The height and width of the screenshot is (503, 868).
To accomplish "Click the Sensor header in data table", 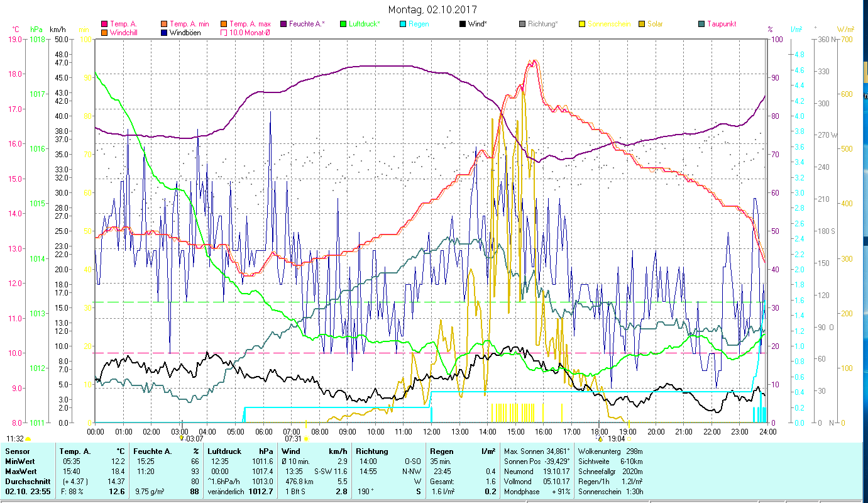I will pyautogui.click(x=16, y=451).
